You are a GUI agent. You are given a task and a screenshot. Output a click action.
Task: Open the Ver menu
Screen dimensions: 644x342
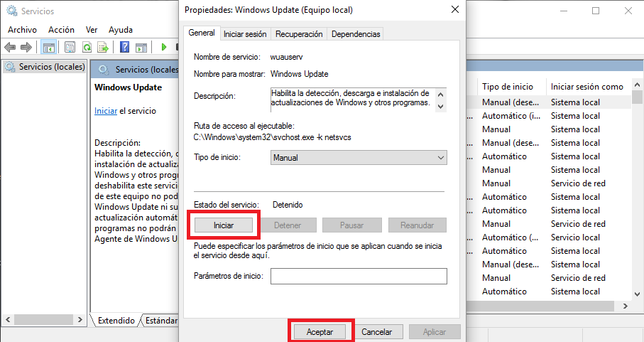(92, 30)
